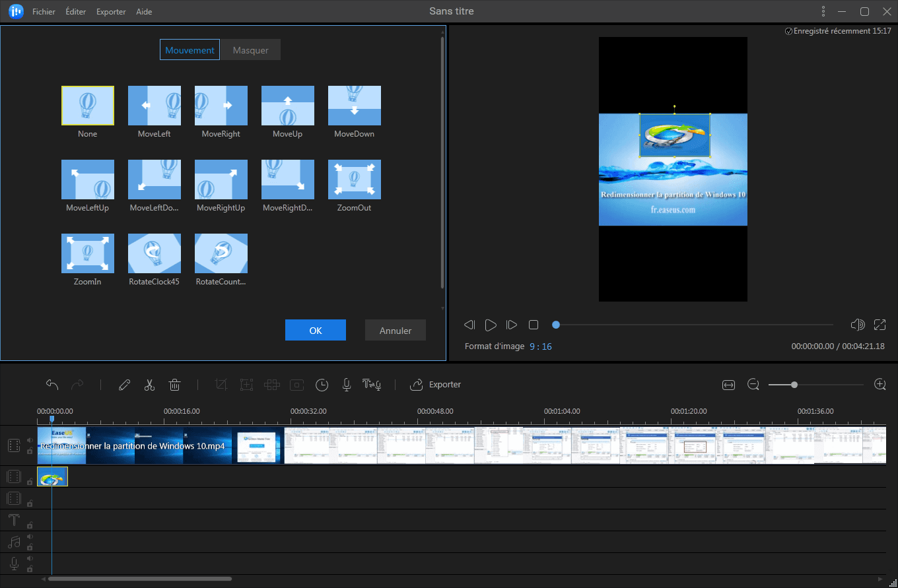Click the undo arrow in timeline toolbar
Screen dimensions: 898x588
(x=52, y=385)
